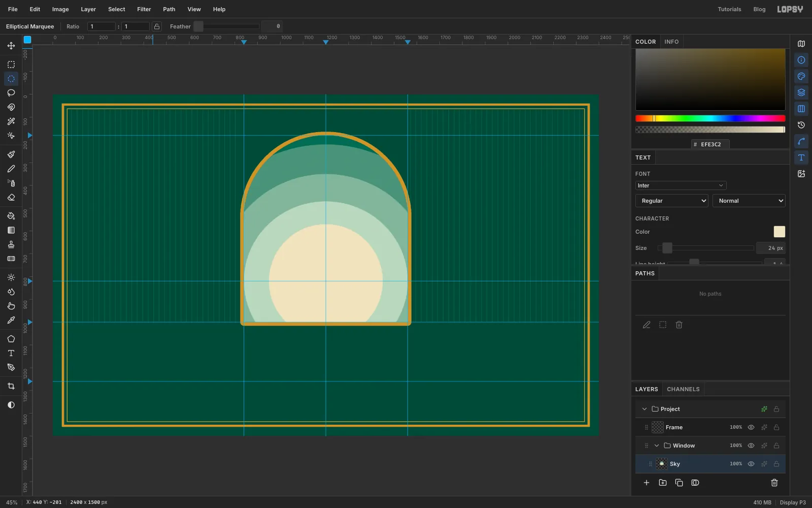812x508 pixels.
Task: Hide the Frame layer
Action: [x=751, y=427]
